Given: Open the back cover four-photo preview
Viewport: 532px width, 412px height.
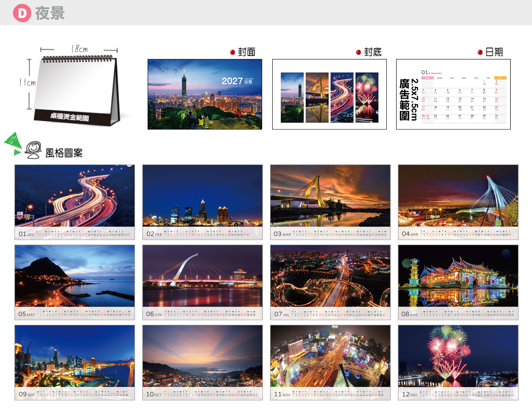Looking at the screenshot, I should coord(329,94).
